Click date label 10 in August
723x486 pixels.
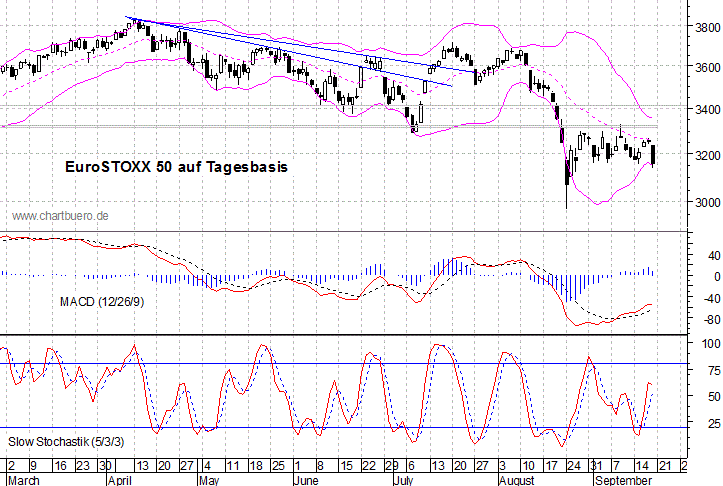tap(529, 466)
